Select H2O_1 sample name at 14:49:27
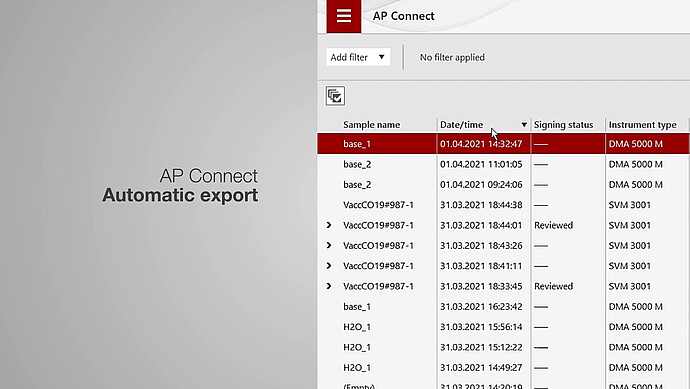 tap(357, 367)
